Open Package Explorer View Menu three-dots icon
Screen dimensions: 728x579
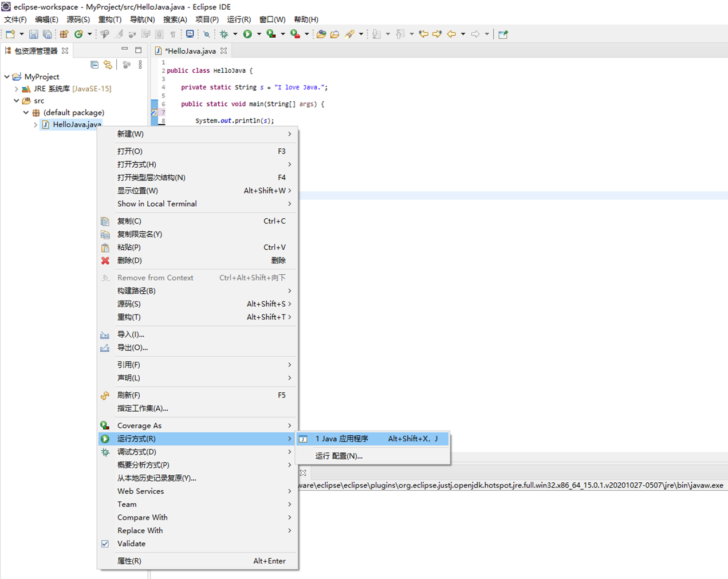(140, 65)
